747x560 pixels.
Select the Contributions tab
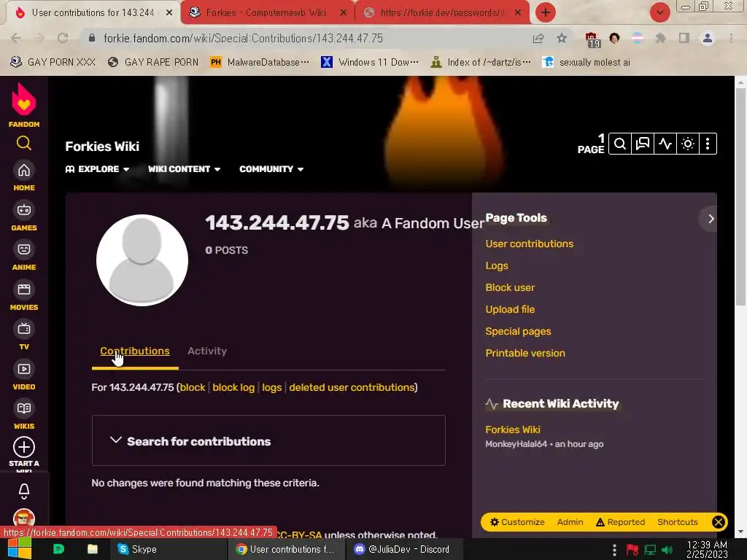pos(135,351)
